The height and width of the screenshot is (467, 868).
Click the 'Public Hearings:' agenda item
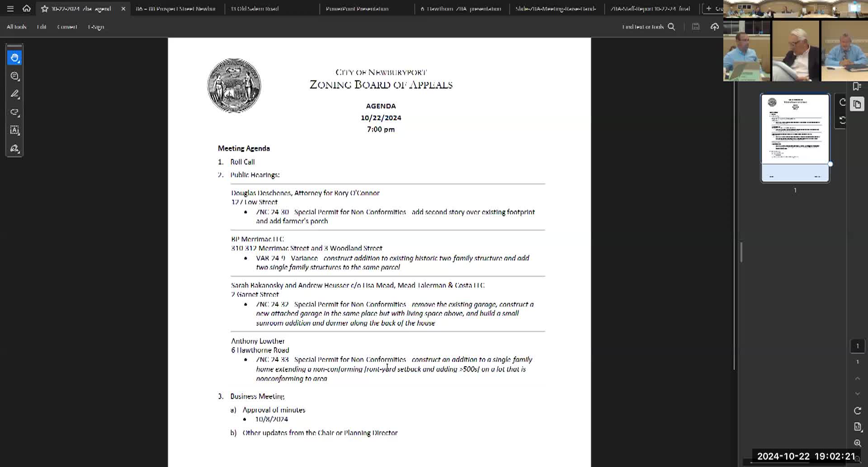[255, 175]
